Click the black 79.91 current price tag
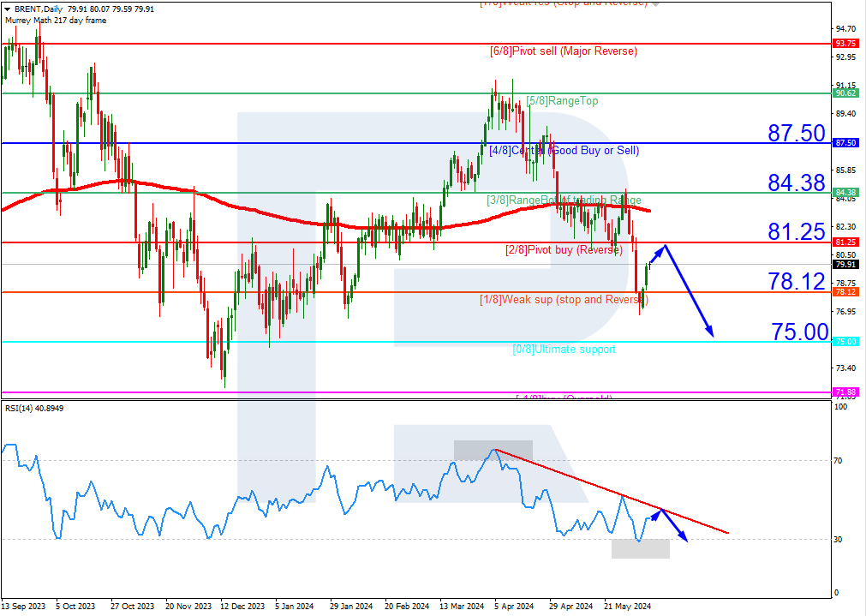The height and width of the screenshot is (616, 866). tap(845, 265)
